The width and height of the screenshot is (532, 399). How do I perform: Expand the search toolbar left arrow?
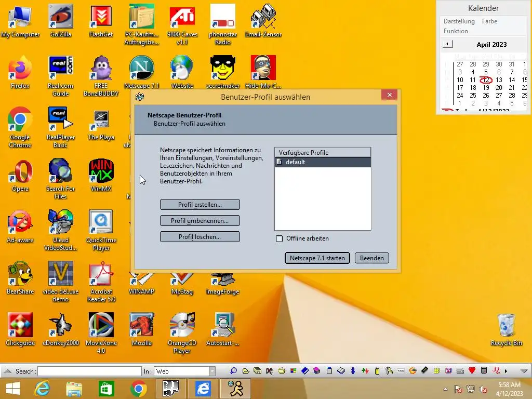(7, 371)
